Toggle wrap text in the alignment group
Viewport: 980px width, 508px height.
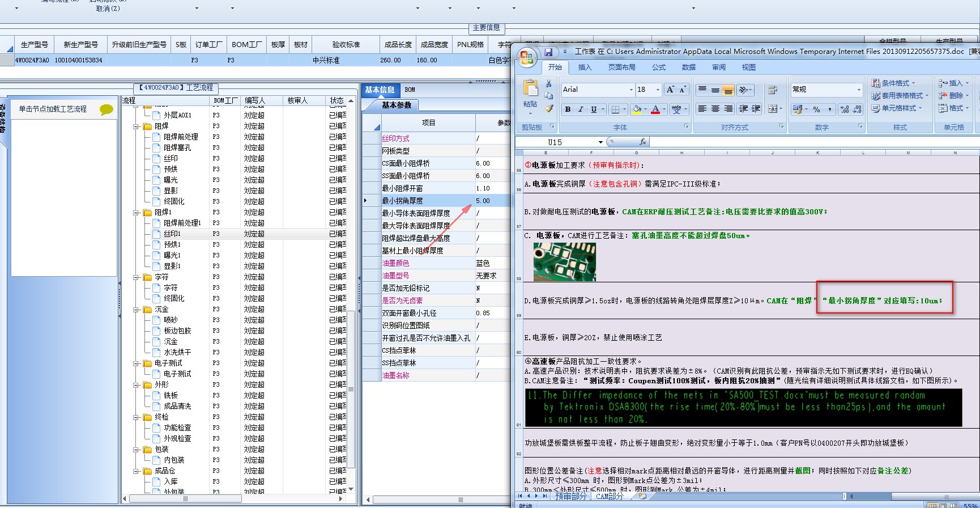pyautogui.click(x=772, y=90)
